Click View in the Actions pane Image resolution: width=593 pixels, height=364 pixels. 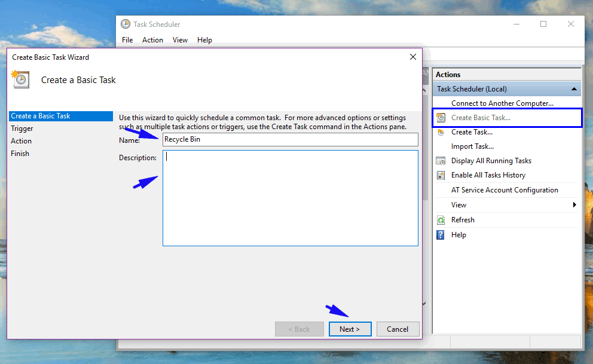[x=458, y=205]
